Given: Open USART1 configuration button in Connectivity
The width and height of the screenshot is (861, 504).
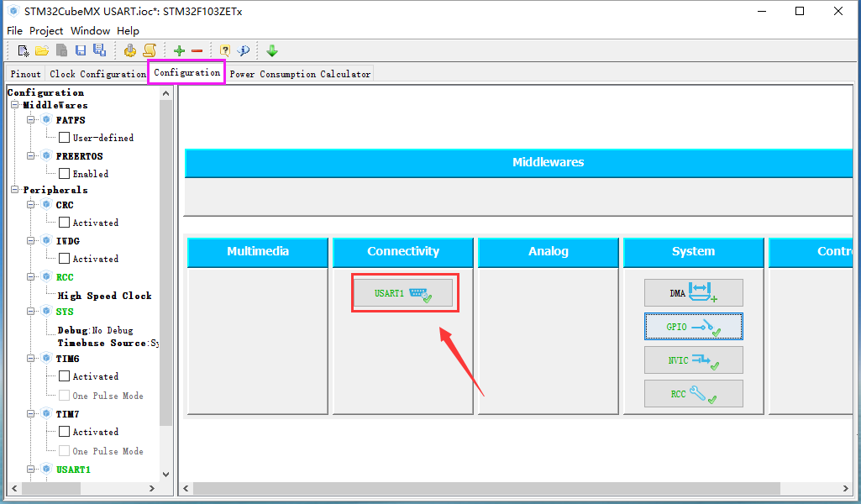Looking at the screenshot, I should [x=403, y=292].
